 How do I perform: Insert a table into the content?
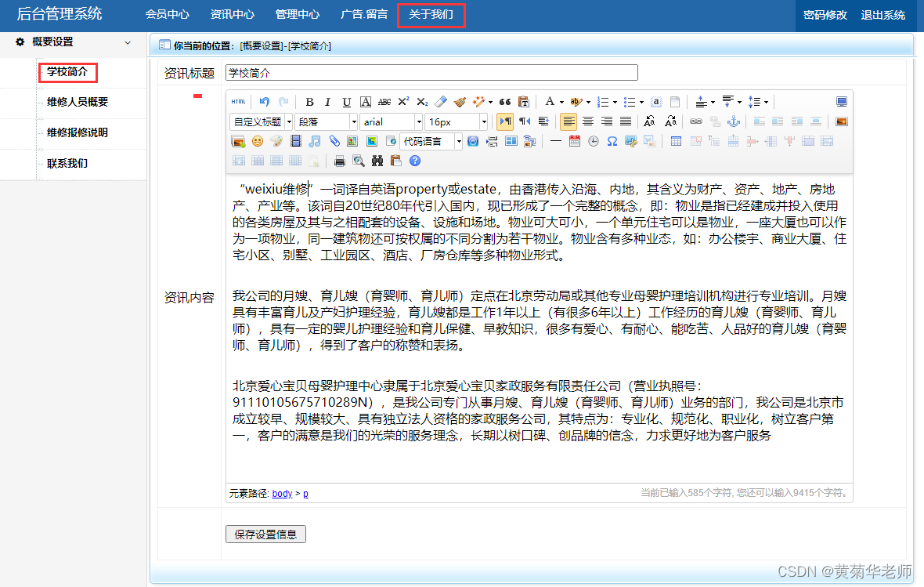tap(674, 142)
